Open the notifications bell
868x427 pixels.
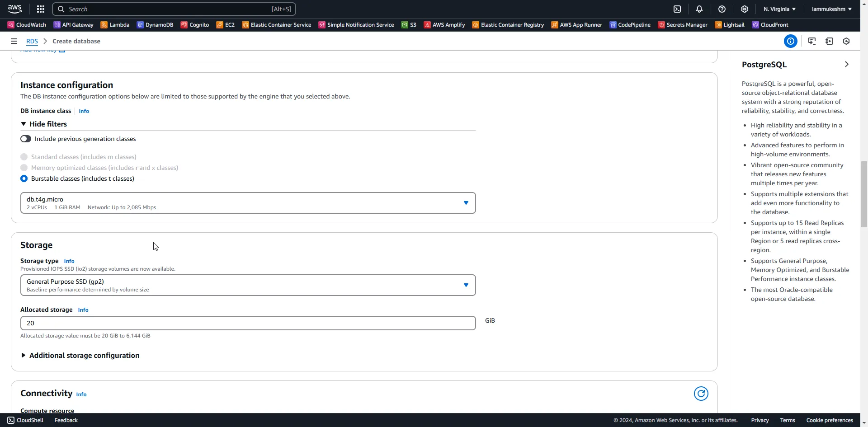coord(699,9)
